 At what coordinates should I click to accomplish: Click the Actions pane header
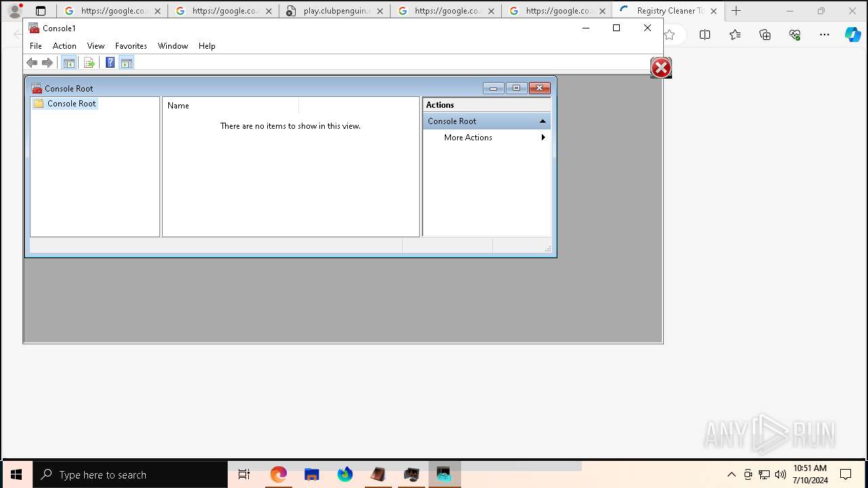click(x=487, y=105)
